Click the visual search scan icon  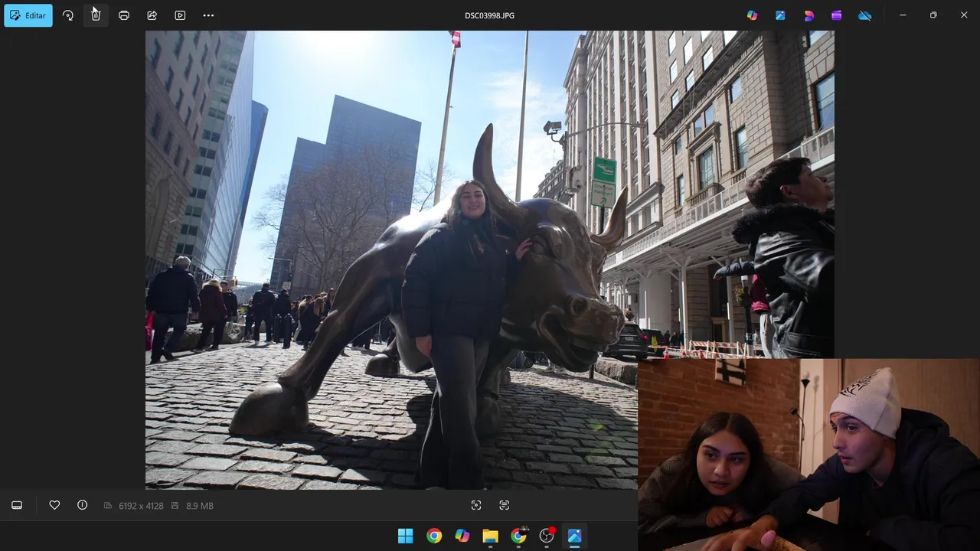tap(476, 505)
